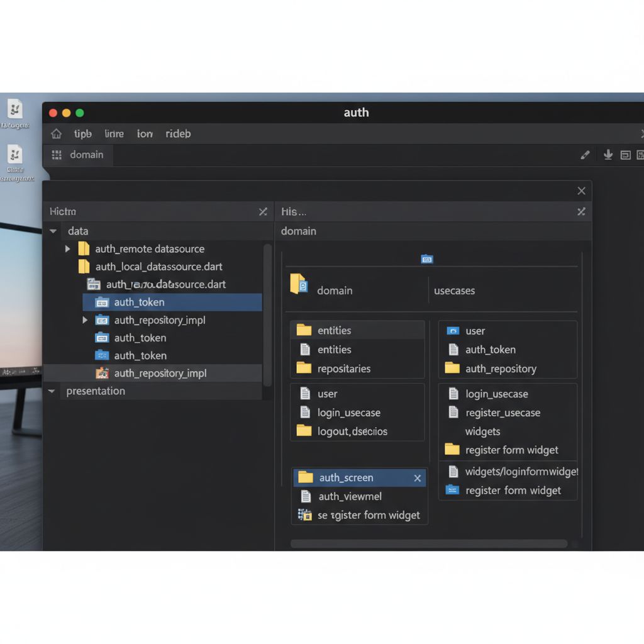Select register form widget folder row
The height and width of the screenshot is (644, 644).
[x=508, y=450]
